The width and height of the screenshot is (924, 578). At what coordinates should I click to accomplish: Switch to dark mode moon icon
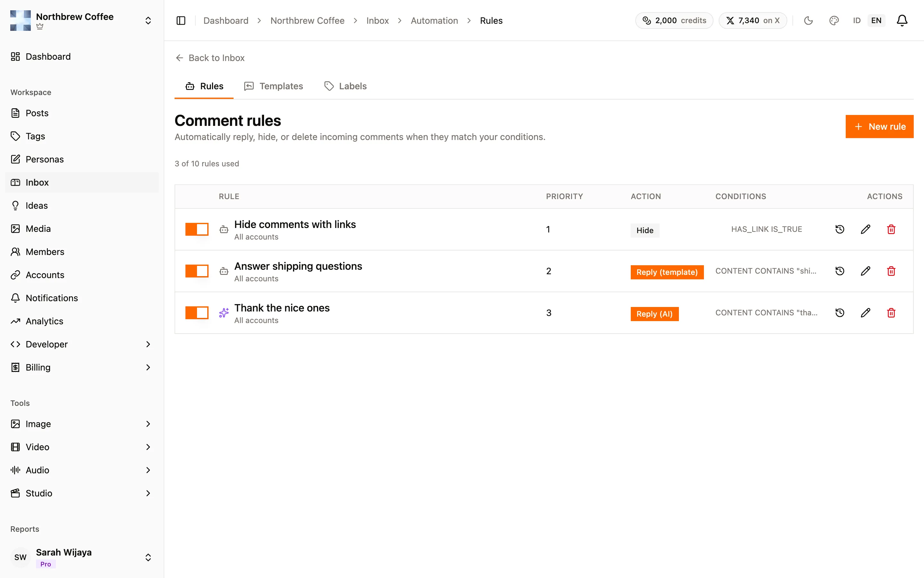point(808,21)
